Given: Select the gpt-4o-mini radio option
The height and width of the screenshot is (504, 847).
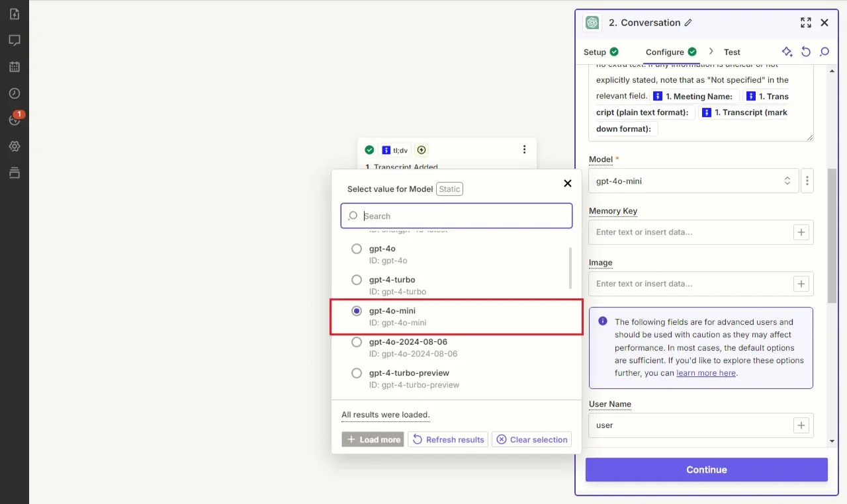Looking at the screenshot, I should [x=357, y=311].
